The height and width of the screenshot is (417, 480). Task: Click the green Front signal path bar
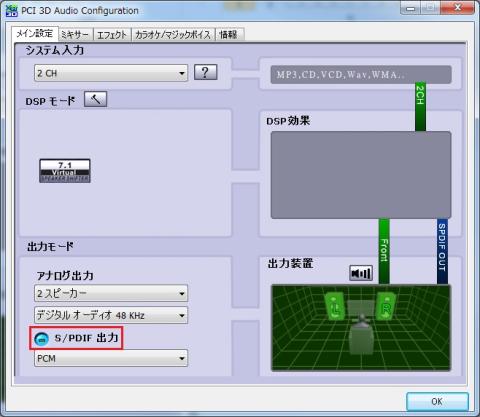pyautogui.click(x=384, y=251)
